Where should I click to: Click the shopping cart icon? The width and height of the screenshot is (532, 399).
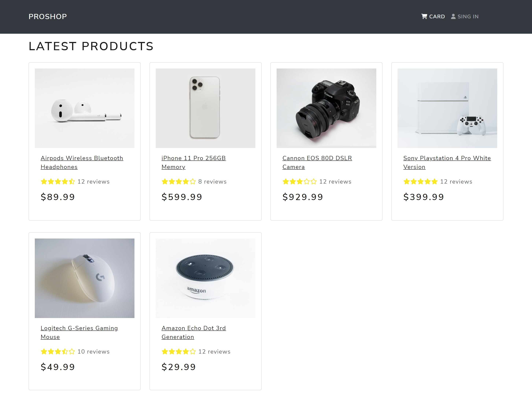424,16
